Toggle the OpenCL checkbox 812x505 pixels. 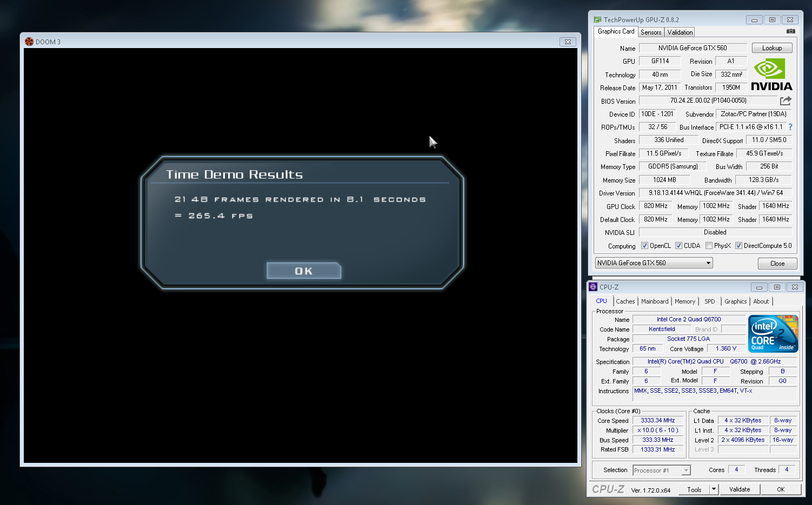(644, 246)
